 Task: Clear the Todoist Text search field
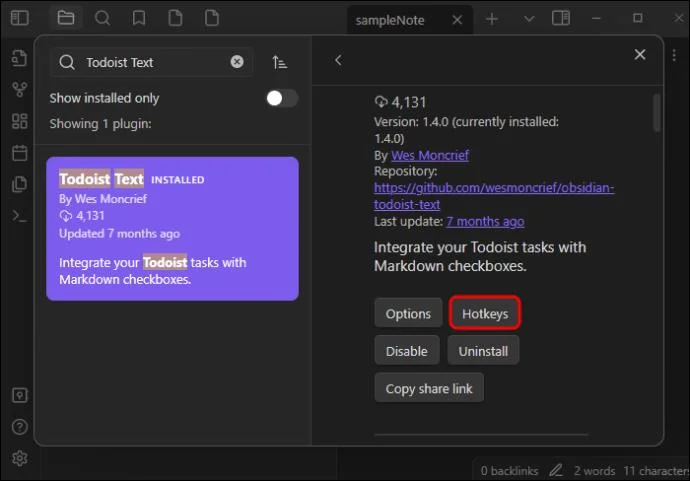(x=237, y=62)
